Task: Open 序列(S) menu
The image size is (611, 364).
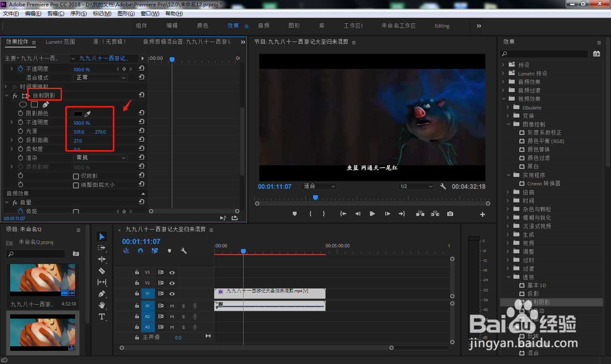Action: (x=78, y=14)
